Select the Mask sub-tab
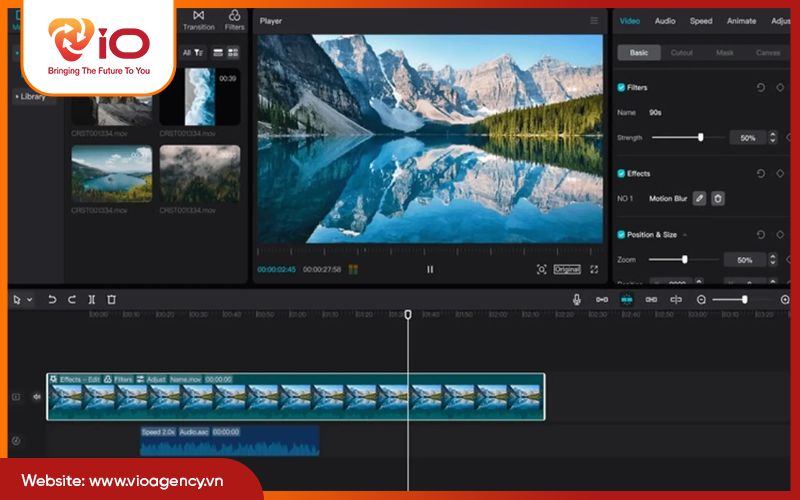This screenshot has height=500, width=800. pos(724,53)
